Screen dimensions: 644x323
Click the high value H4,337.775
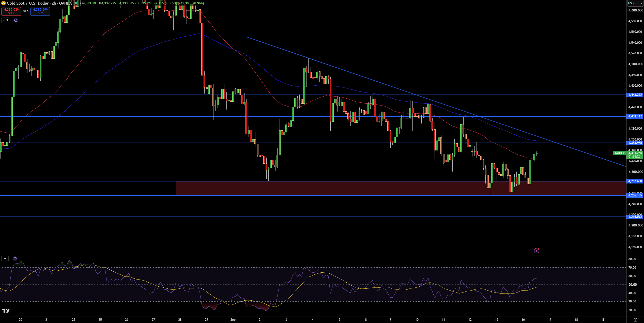tap(107, 3)
